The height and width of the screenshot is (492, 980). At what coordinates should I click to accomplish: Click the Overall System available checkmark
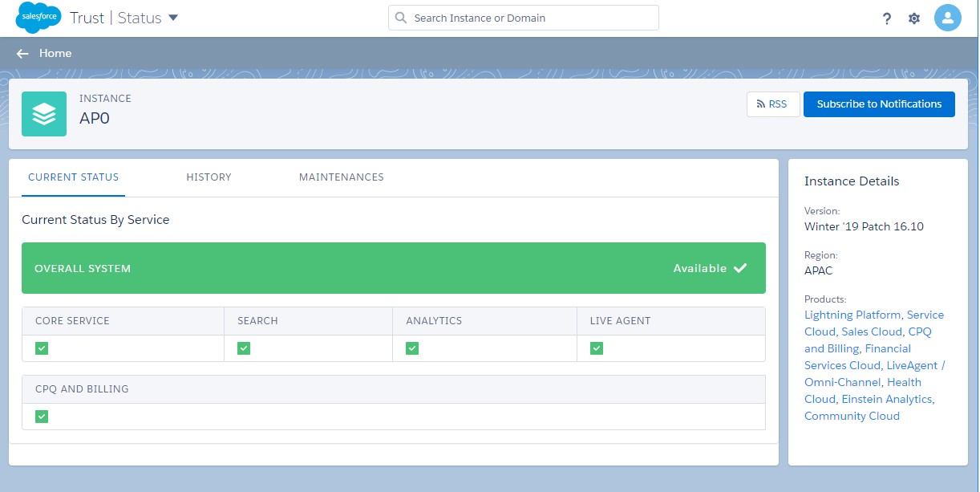coord(739,268)
